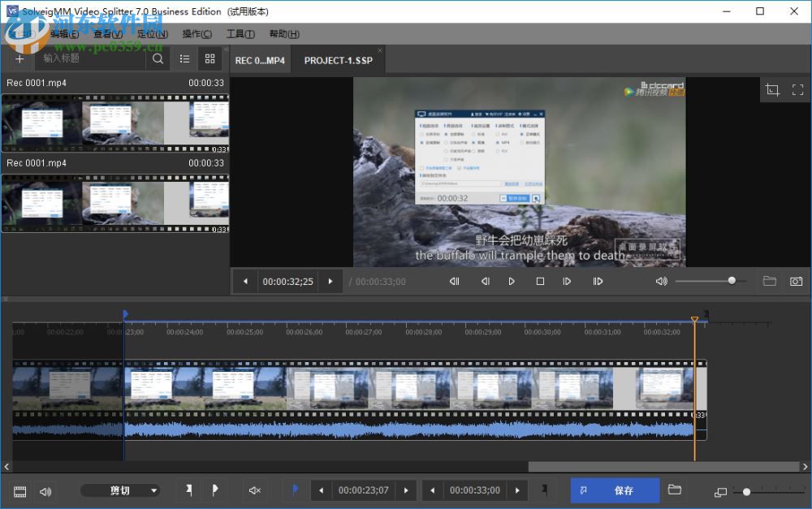
Task: Take a snapshot with the camera icon
Action: [x=797, y=281]
